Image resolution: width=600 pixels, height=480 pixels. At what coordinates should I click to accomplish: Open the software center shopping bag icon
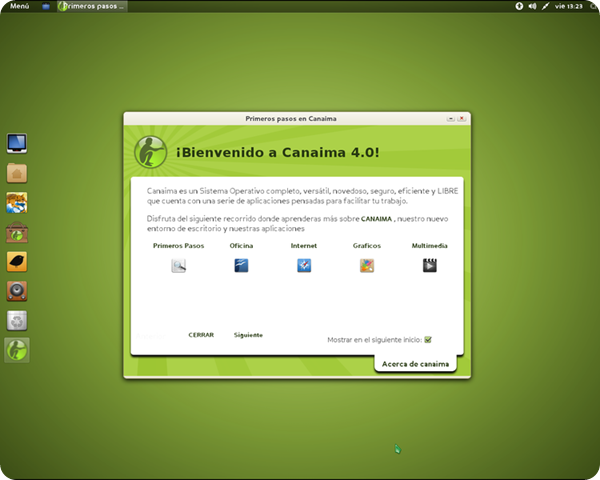pos(17,232)
